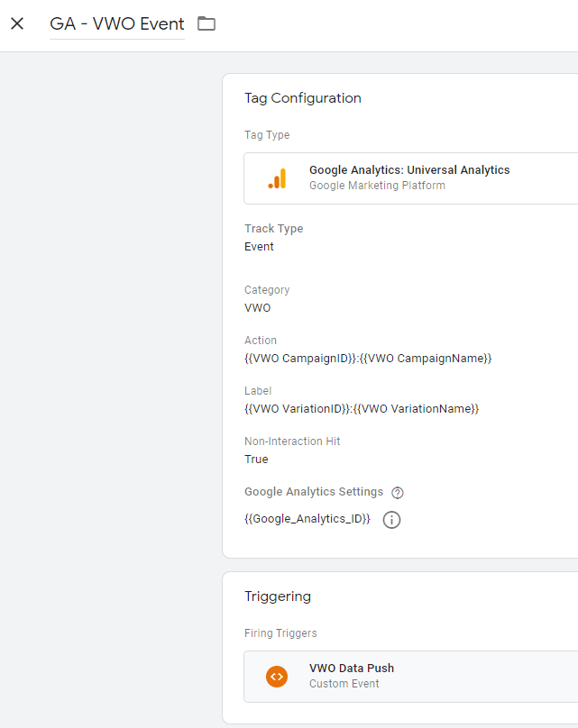Click the Category value VWO
The width and height of the screenshot is (578, 728).
point(257,308)
